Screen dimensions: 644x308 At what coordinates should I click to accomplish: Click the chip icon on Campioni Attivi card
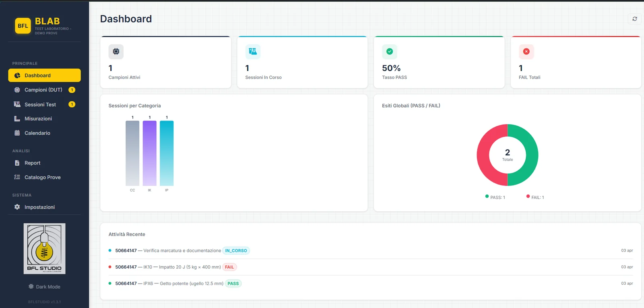click(116, 52)
